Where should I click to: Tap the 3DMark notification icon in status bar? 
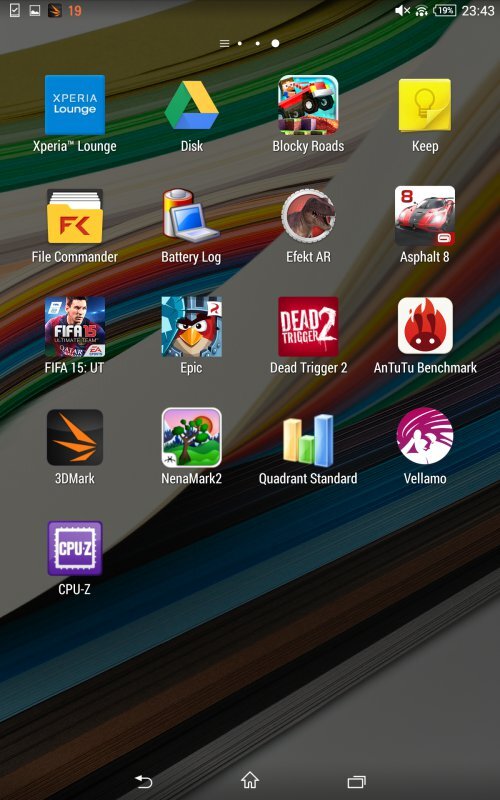click(x=54, y=10)
